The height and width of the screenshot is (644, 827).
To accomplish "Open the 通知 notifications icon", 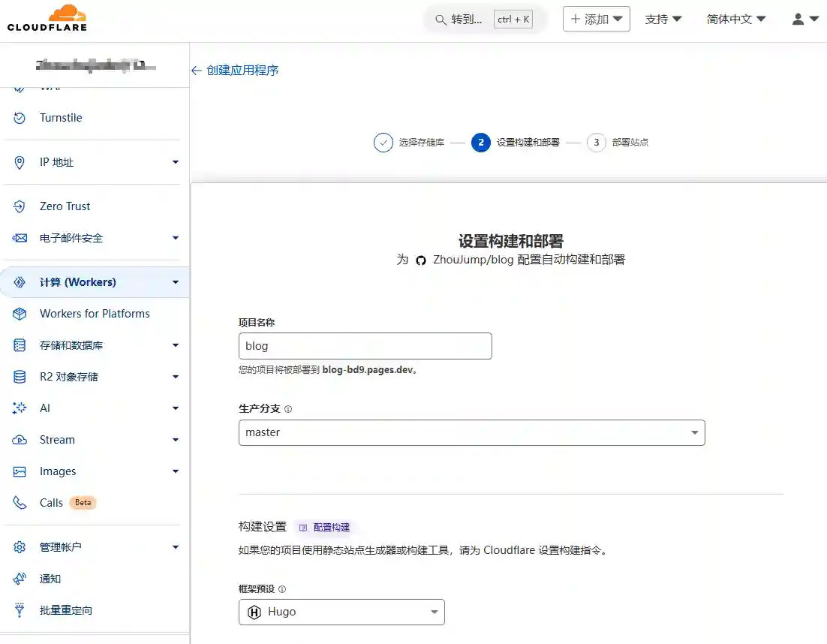I will [19, 578].
